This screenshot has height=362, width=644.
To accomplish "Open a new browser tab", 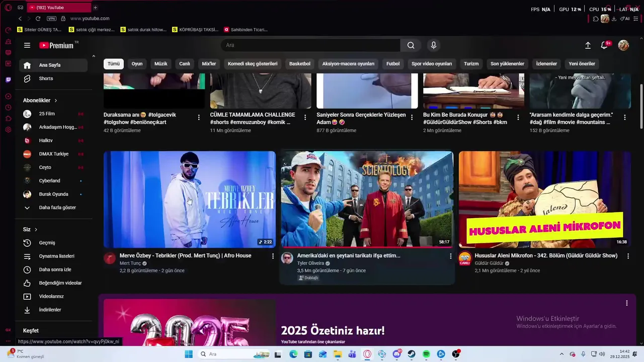I will (95, 8).
